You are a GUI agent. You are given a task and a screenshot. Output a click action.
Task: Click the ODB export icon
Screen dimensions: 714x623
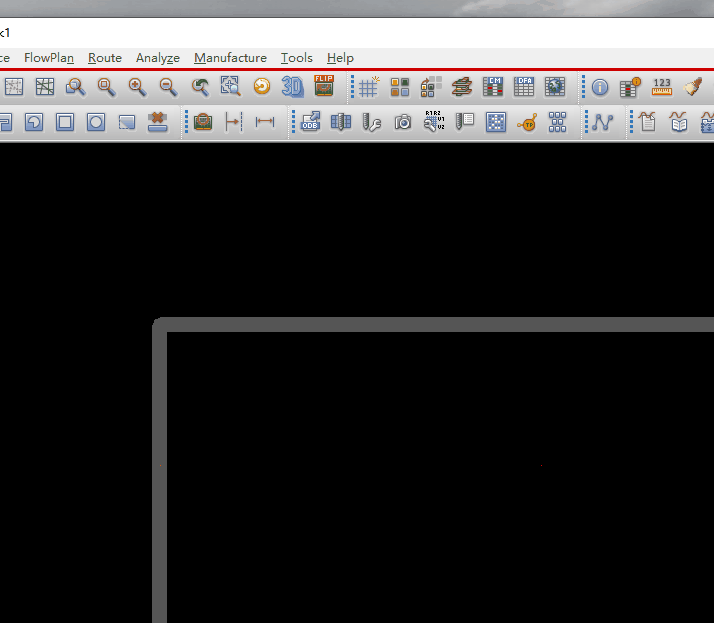pos(311,122)
